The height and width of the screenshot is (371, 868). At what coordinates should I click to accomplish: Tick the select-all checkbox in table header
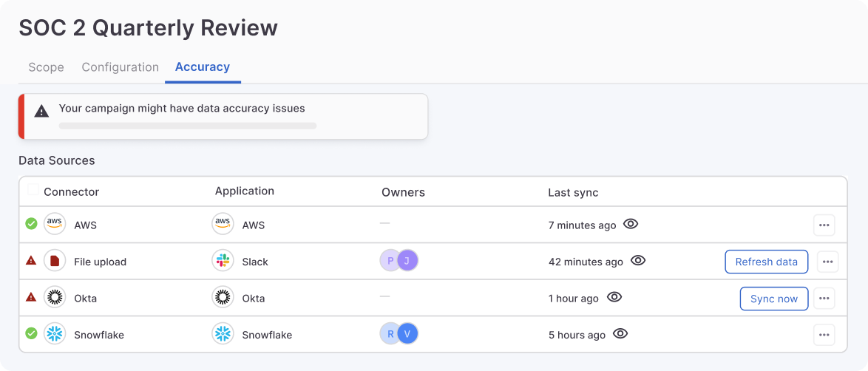(x=33, y=190)
